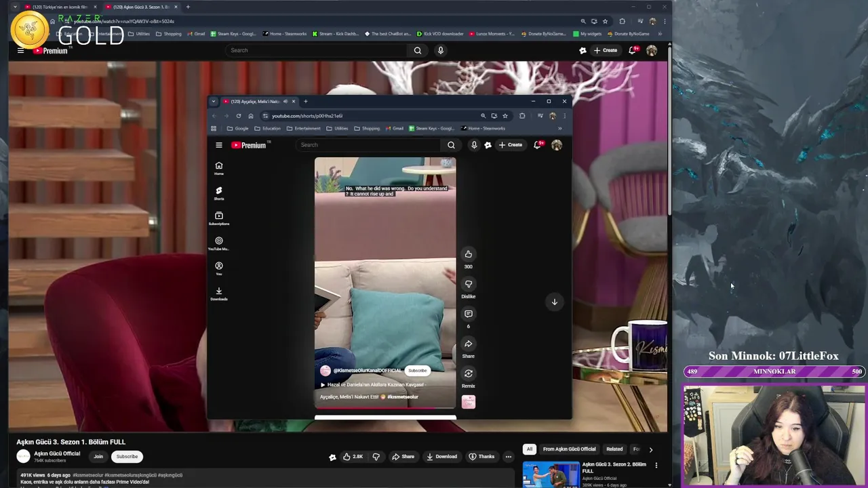Go to the next Short with down arrow

click(x=554, y=302)
